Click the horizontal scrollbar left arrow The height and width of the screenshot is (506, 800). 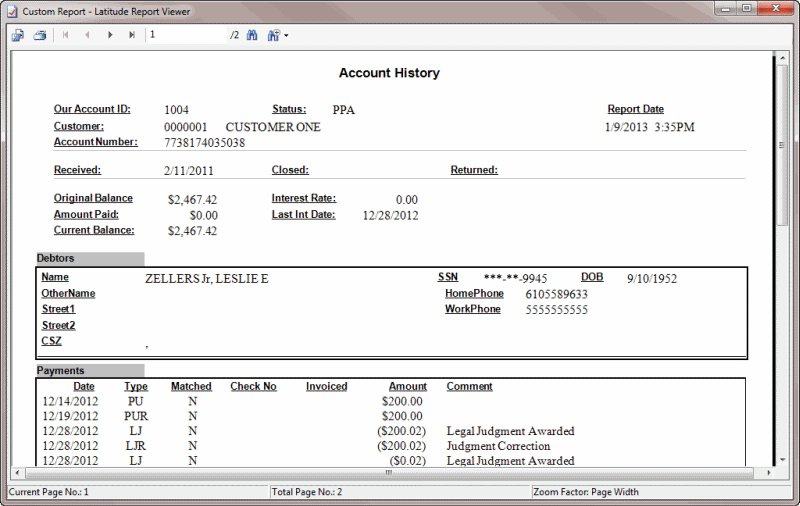(16, 473)
